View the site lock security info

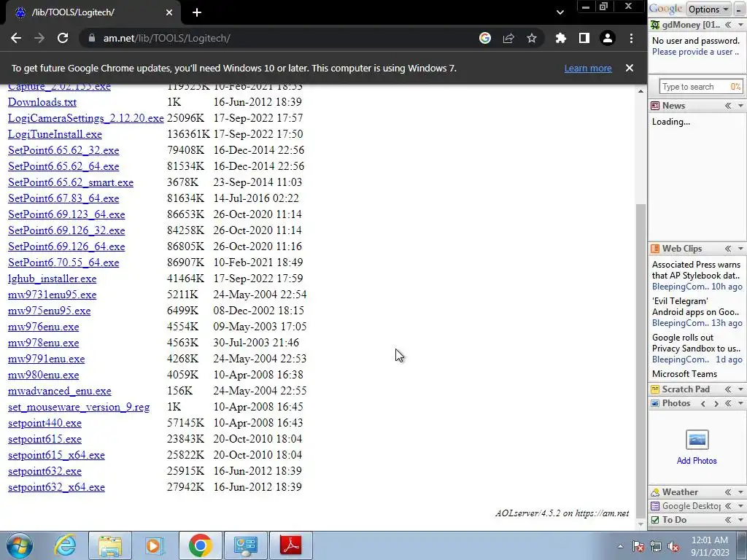[x=91, y=38]
